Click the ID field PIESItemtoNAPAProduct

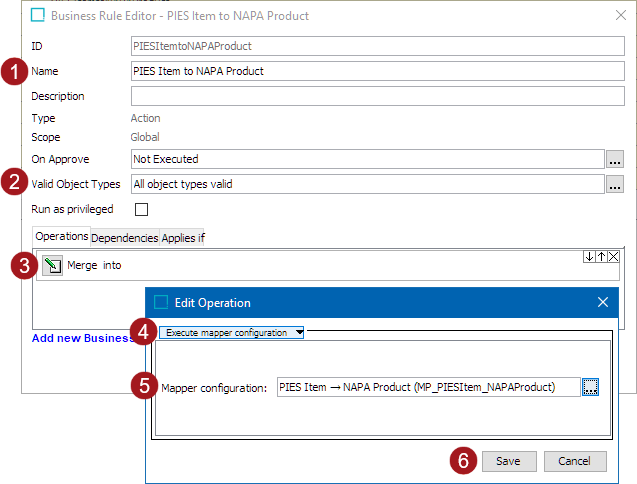pyautogui.click(x=377, y=46)
